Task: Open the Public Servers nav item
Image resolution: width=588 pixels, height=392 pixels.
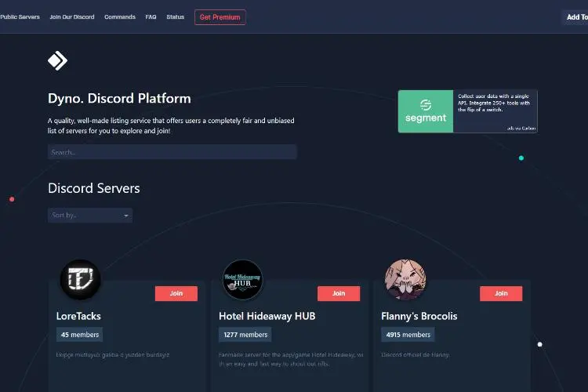Action: coord(20,17)
